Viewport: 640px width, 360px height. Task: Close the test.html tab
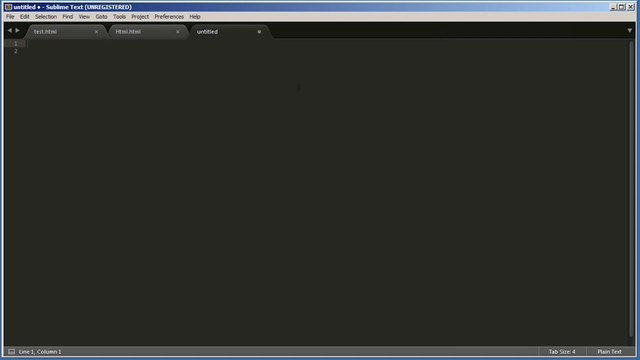[x=96, y=31]
